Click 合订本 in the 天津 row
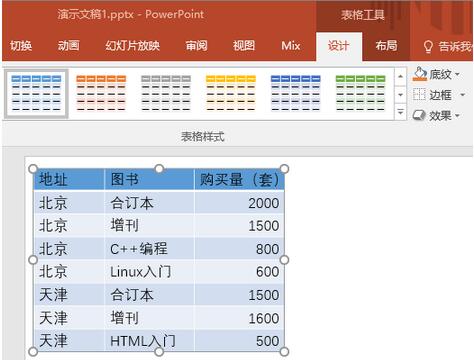Screen dimensions: 474x360 (x=149, y=295)
